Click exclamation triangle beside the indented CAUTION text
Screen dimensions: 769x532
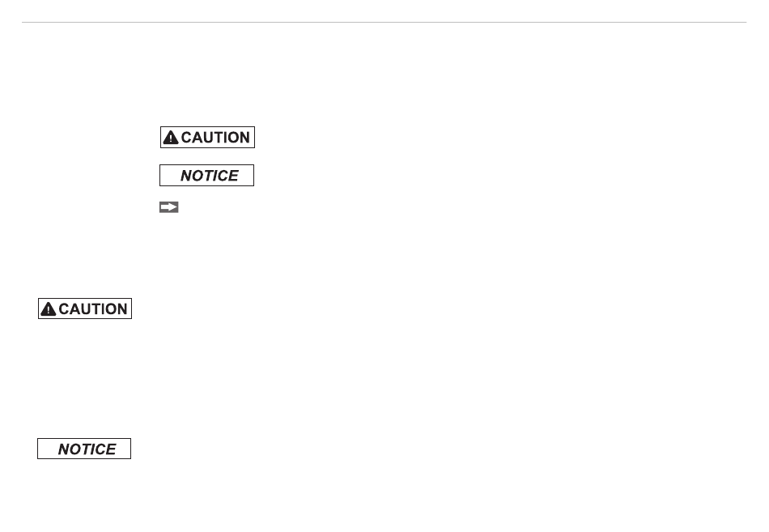tap(170, 138)
